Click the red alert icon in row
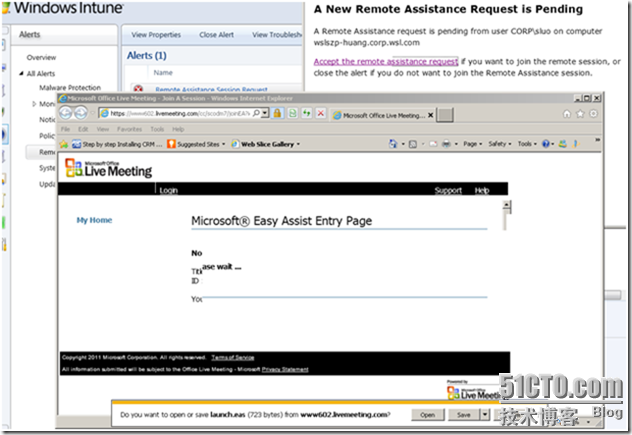This screenshot has width=632, height=435. pyautogui.click(x=138, y=89)
